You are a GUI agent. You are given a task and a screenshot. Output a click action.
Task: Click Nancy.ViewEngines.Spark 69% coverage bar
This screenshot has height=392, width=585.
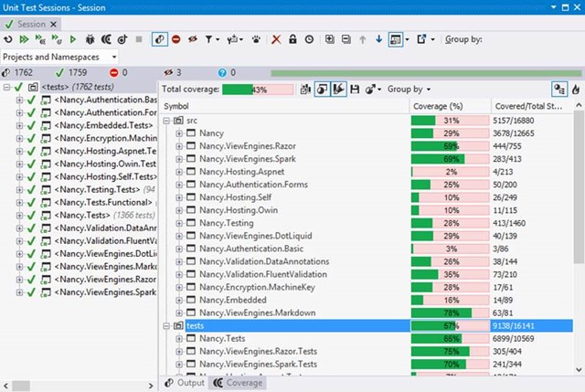(x=451, y=159)
